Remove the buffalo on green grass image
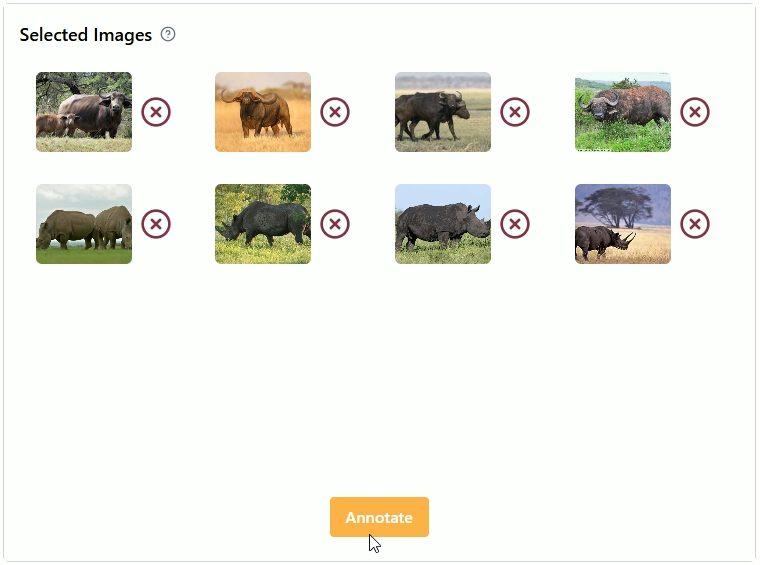 [x=695, y=112]
